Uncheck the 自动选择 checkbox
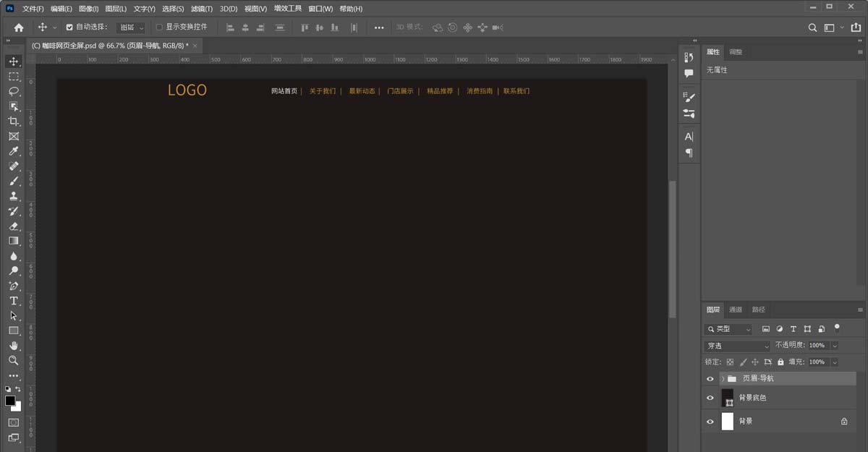868x452 pixels. point(69,27)
